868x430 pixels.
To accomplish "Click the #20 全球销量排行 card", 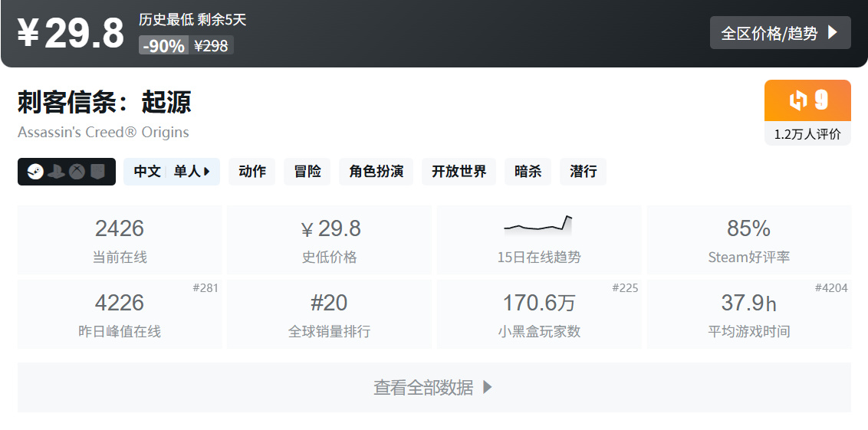I will point(330,313).
